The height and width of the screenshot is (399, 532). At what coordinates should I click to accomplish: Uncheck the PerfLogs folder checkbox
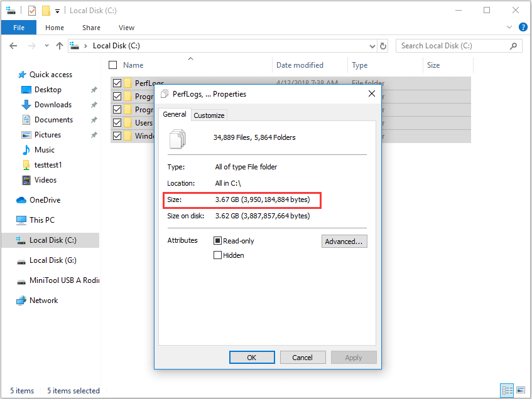[x=117, y=83]
